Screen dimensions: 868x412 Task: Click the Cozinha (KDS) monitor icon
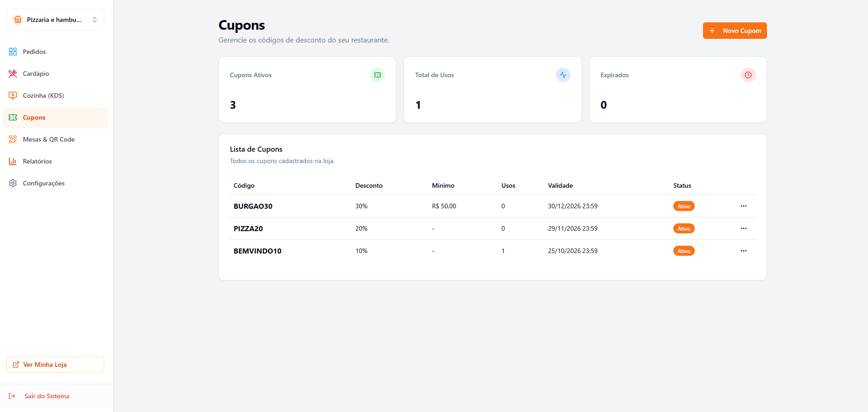pos(13,95)
